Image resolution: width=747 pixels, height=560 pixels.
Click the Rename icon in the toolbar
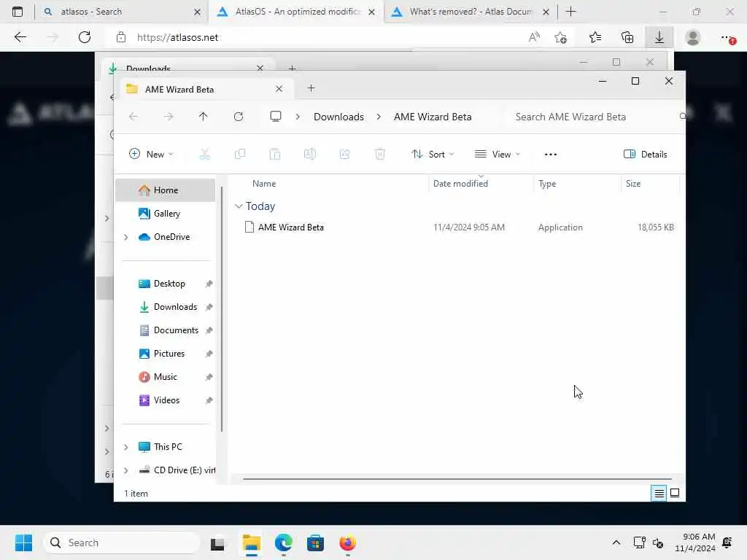tap(309, 155)
